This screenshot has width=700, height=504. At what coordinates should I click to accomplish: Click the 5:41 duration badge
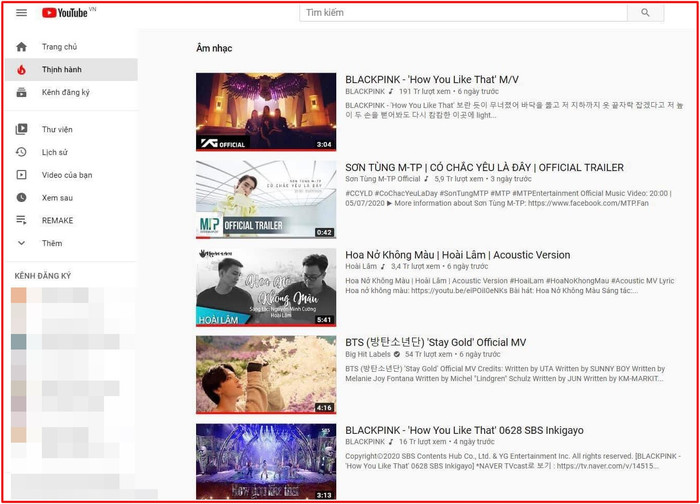[324, 320]
